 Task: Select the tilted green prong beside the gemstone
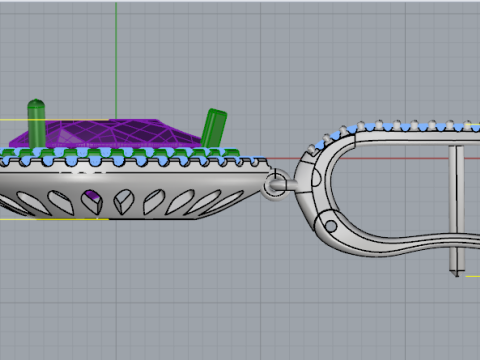pyautogui.click(x=214, y=128)
